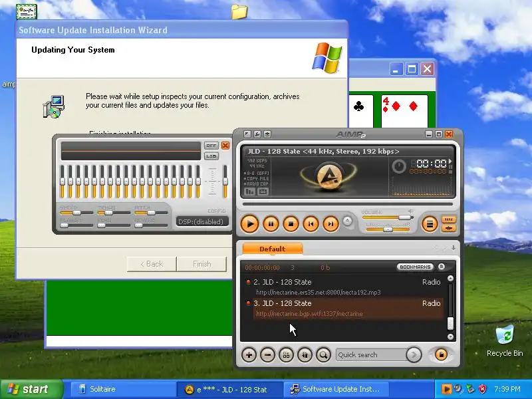Open the Bookmarks button in playlist

point(415,267)
